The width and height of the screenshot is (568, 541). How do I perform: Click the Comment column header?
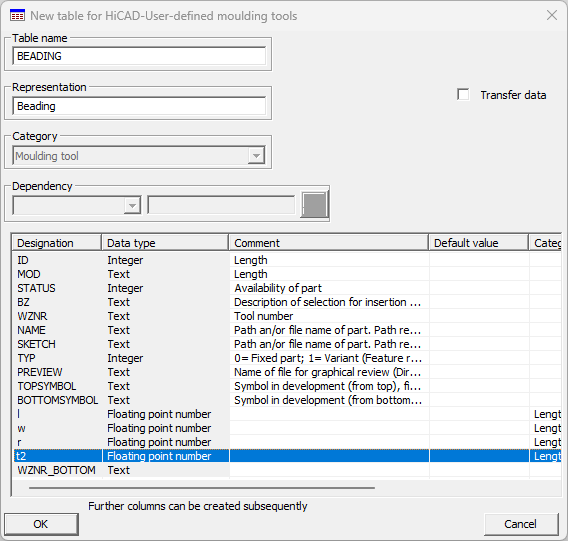coord(329,243)
